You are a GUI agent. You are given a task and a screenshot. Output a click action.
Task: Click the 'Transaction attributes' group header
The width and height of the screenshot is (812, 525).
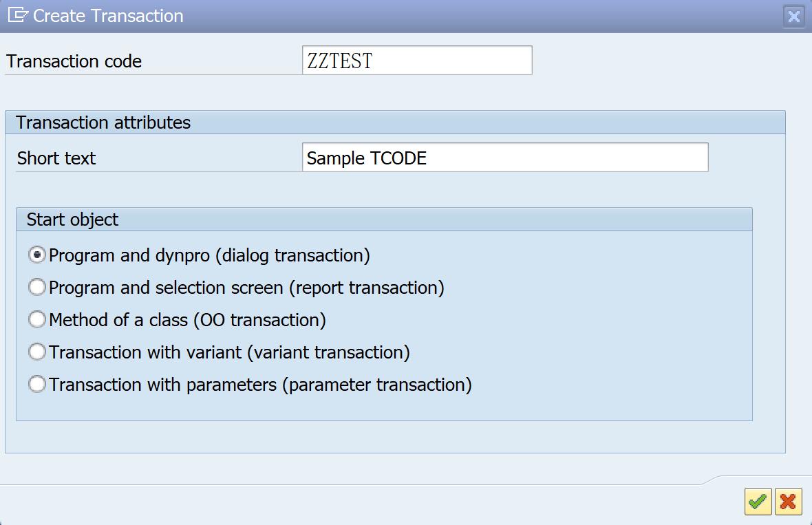103,122
